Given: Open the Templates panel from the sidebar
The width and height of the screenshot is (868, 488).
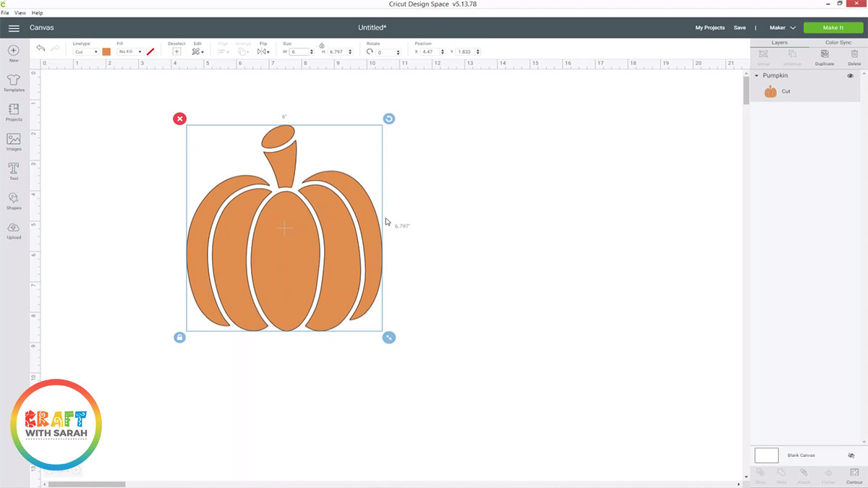Looking at the screenshot, I should (x=14, y=81).
